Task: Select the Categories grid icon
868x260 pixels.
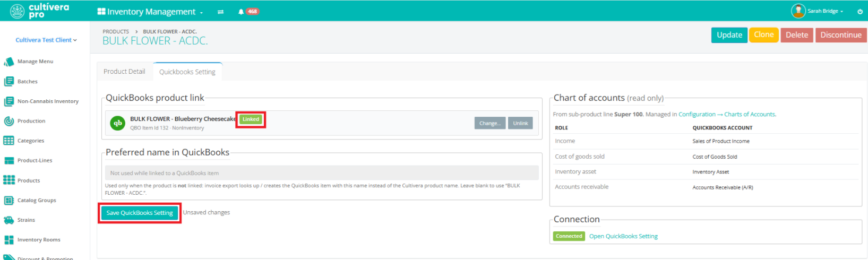Action: point(8,141)
